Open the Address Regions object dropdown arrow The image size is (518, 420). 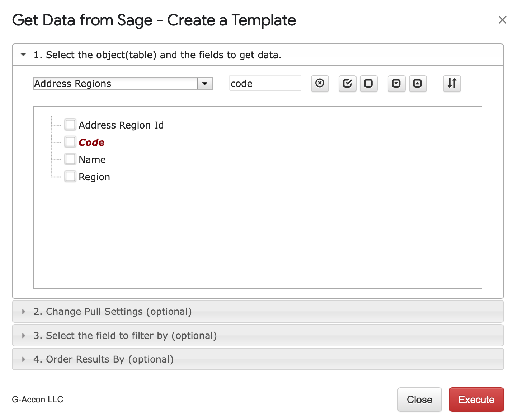[x=205, y=84]
